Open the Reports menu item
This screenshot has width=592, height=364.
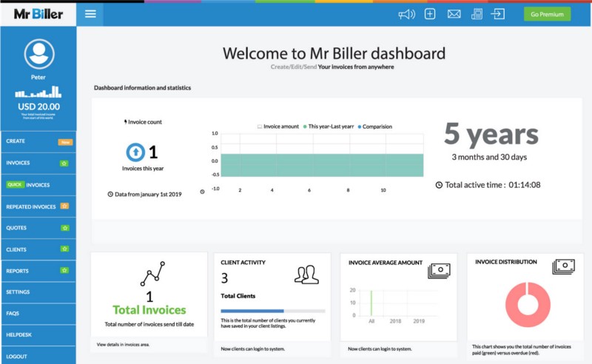point(38,271)
